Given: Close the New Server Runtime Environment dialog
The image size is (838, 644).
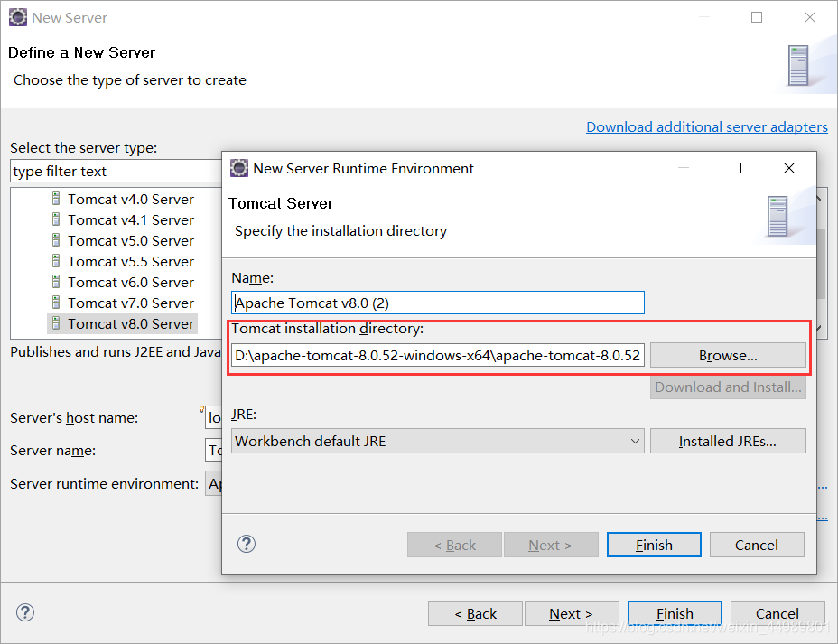Looking at the screenshot, I should 789,168.
